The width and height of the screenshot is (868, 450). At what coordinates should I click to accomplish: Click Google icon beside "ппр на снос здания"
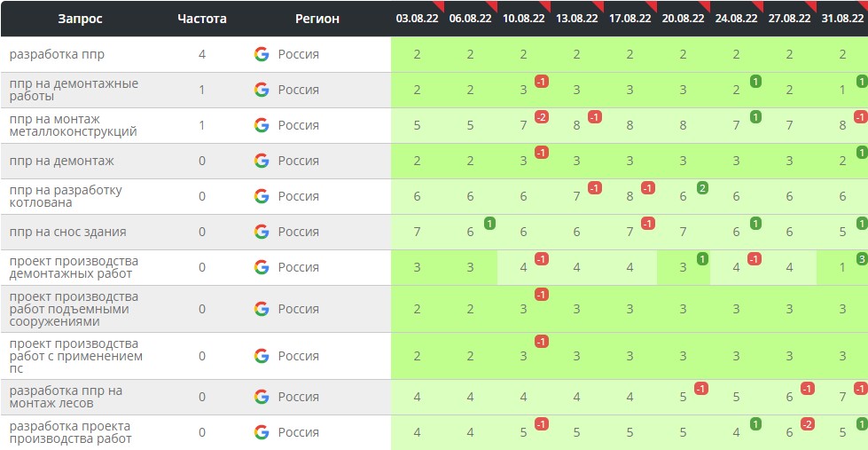[261, 232]
